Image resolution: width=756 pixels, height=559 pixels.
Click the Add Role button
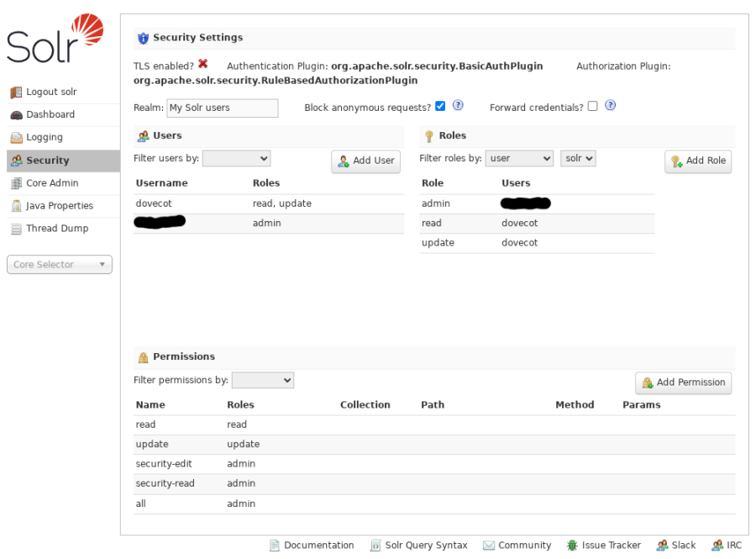(698, 161)
